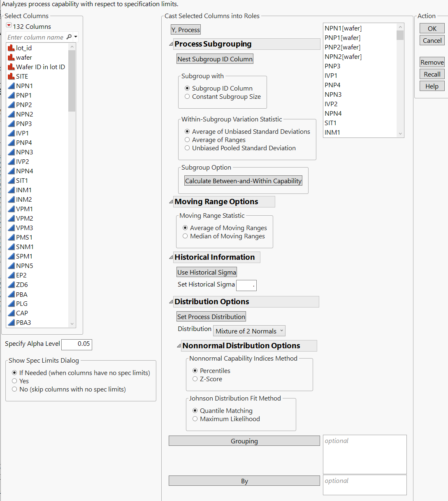This screenshot has width=448, height=501.
Task: Select the Constant Subgroup Size radio button
Action: click(x=188, y=96)
